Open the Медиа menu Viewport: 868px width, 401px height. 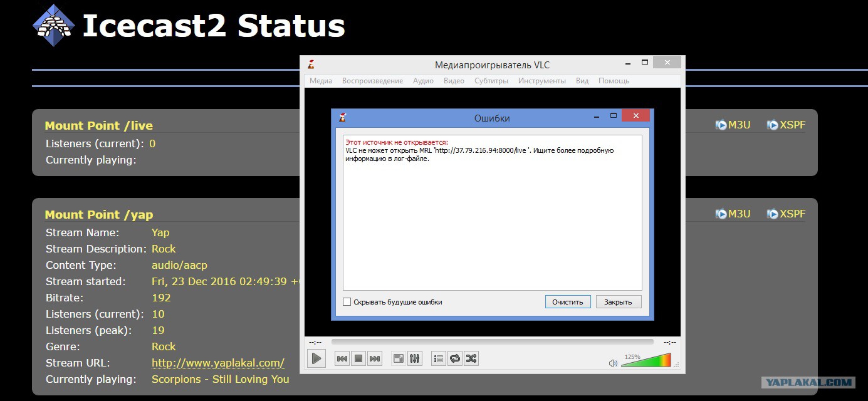321,81
